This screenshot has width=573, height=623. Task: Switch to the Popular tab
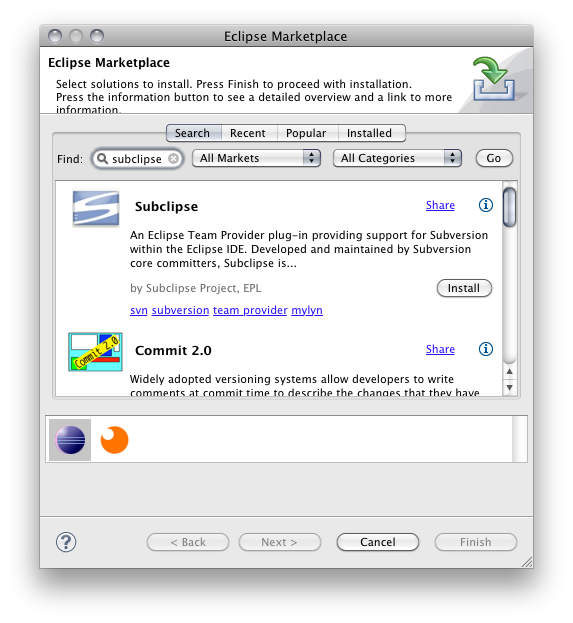point(306,133)
